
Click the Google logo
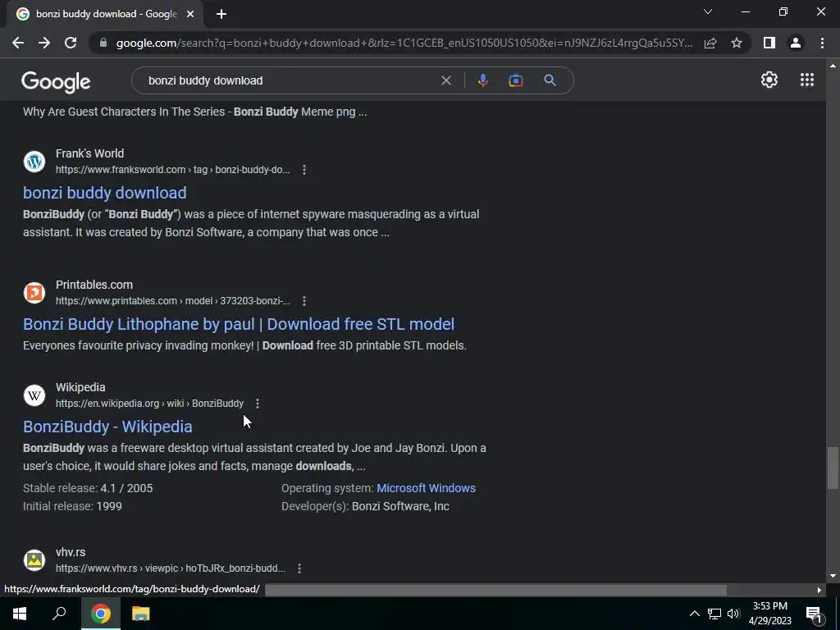pyautogui.click(x=56, y=81)
